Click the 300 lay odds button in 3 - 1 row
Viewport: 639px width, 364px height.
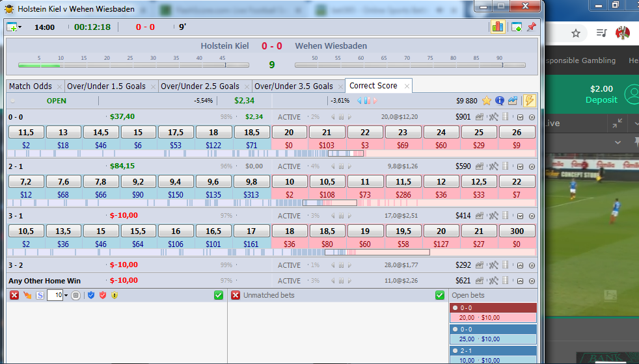coord(517,231)
